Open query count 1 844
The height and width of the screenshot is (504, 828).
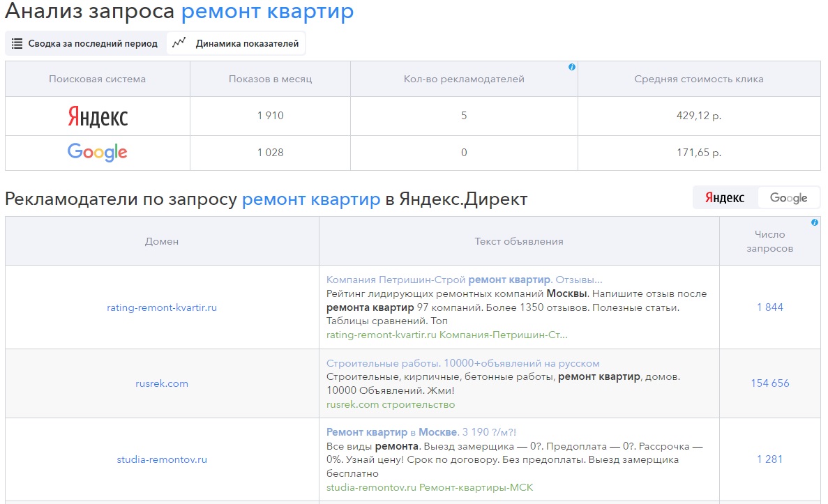coord(770,307)
